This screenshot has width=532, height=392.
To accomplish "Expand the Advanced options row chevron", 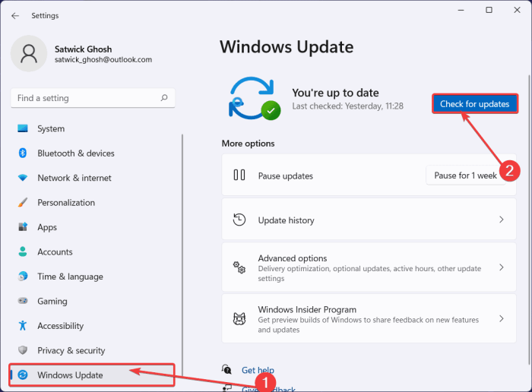I will (501, 267).
